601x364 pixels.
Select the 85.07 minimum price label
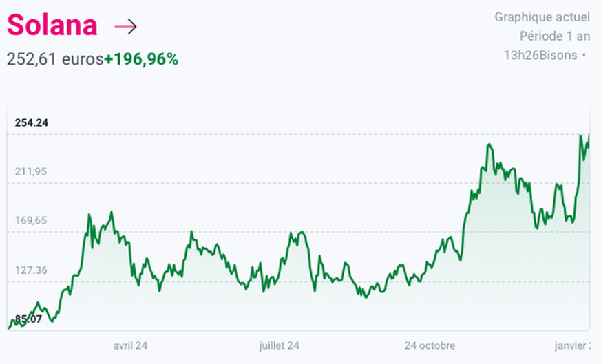tap(28, 319)
